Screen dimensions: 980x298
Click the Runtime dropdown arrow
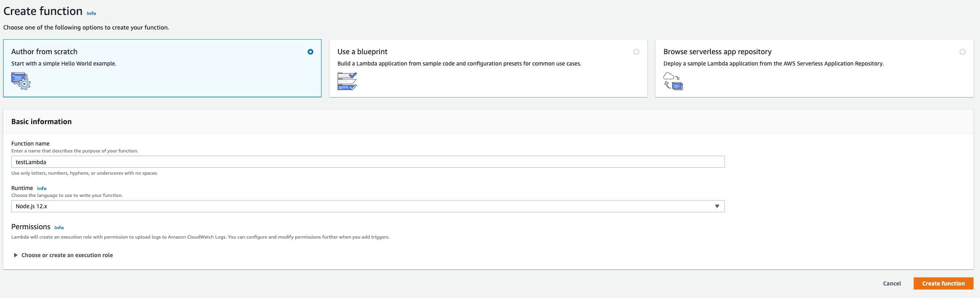717,206
